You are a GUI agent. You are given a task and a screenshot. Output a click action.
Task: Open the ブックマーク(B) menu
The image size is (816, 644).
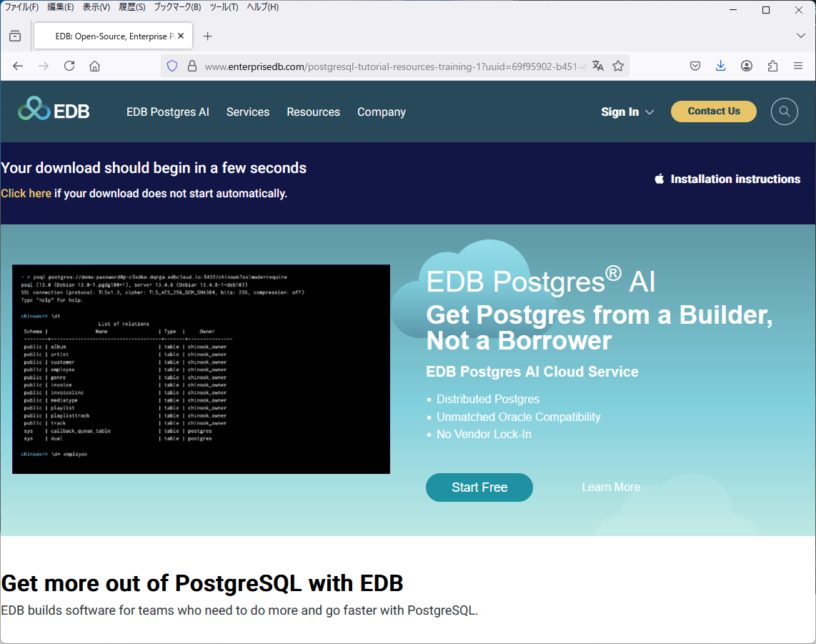tap(177, 7)
